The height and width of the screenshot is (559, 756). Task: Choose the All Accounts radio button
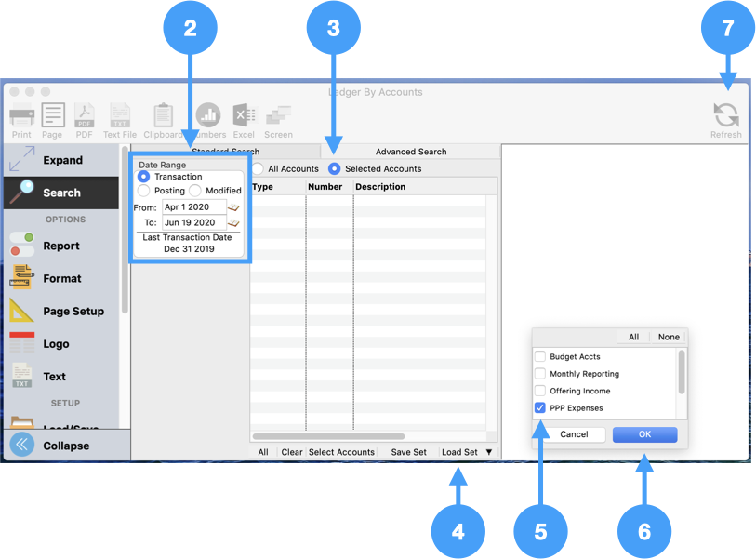click(x=259, y=169)
